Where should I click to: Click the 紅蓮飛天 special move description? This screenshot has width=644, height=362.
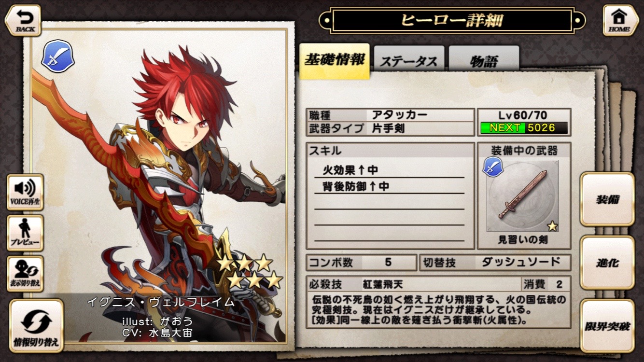click(x=438, y=308)
